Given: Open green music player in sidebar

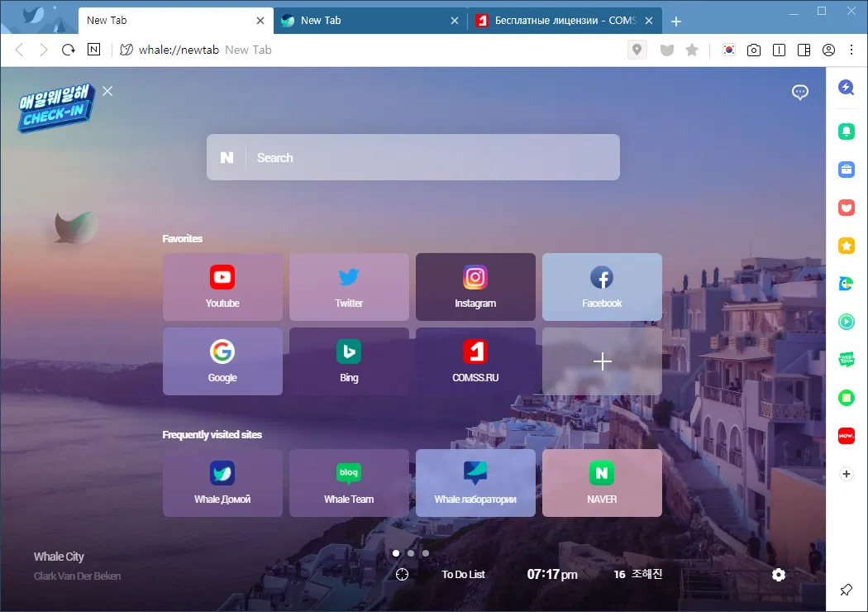Looking at the screenshot, I should 846,321.
